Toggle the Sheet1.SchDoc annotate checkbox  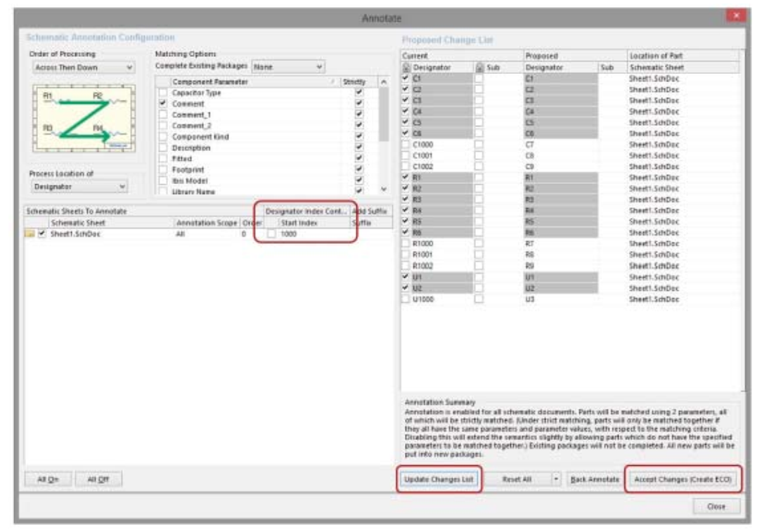42,233
